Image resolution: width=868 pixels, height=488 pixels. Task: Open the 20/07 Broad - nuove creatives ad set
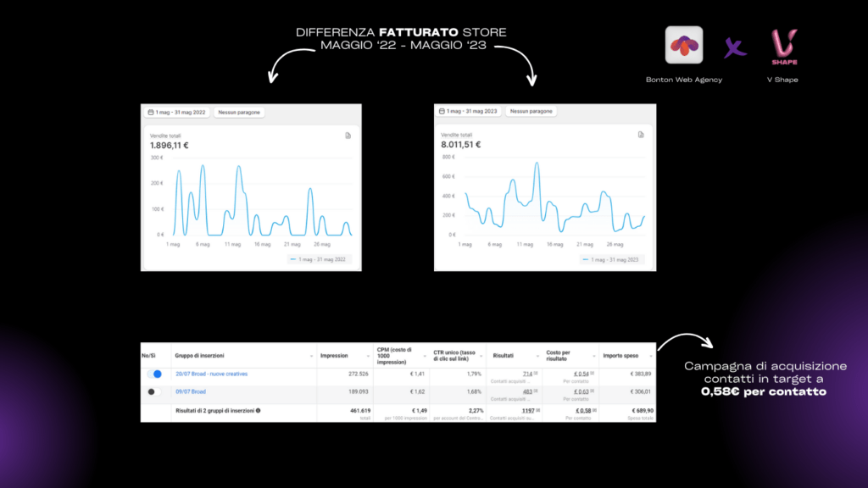211,374
